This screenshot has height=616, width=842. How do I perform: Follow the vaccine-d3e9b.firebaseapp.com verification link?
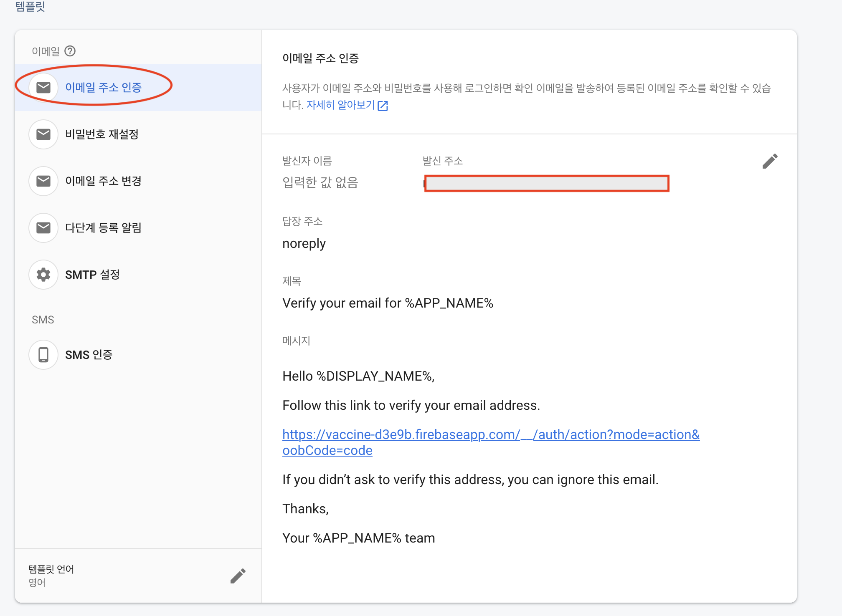point(490,435)
